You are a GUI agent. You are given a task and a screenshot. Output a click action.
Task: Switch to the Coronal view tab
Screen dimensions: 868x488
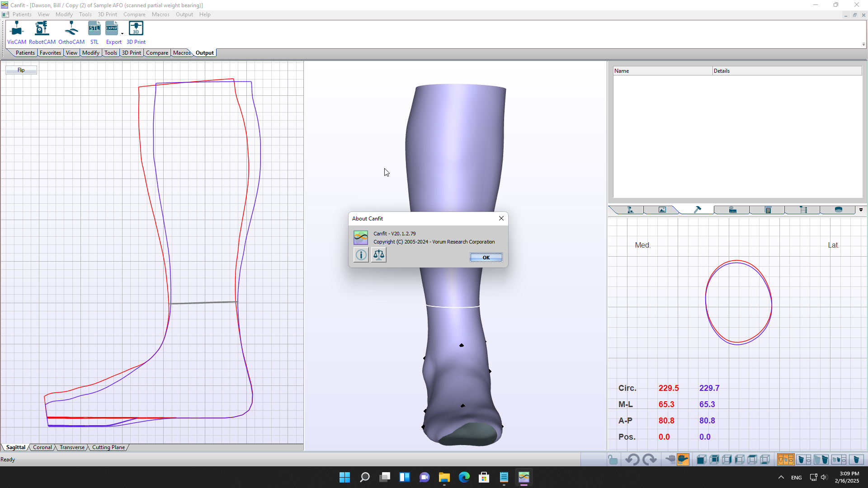[42, 447]
